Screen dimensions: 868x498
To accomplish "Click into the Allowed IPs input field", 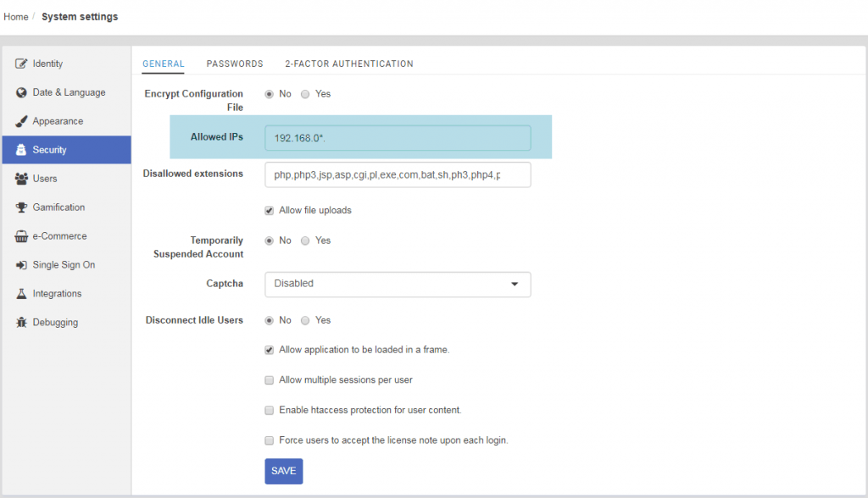I will click(398, 138).
